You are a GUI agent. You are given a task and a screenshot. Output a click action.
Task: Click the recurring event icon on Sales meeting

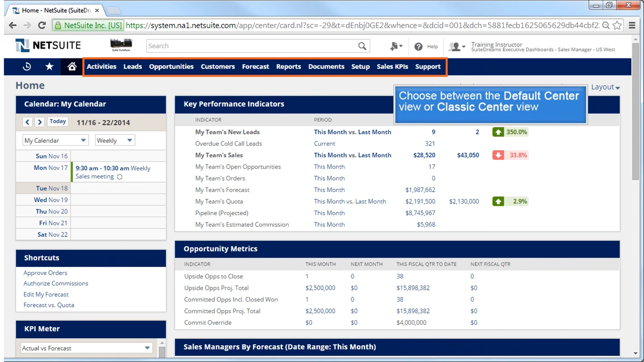click(x=120, y=177)
